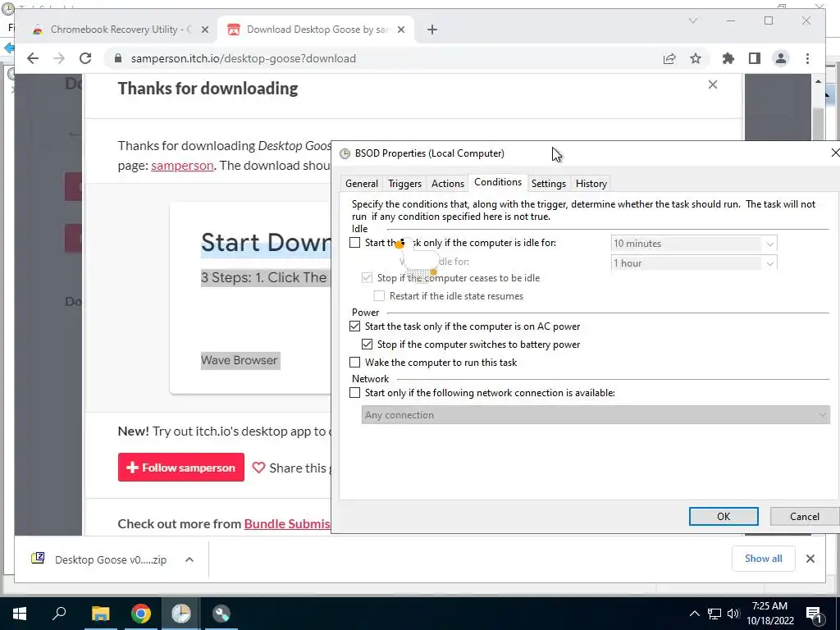
Task: Open Chrome extensions puzzle icon
Action: pos(728,58)
